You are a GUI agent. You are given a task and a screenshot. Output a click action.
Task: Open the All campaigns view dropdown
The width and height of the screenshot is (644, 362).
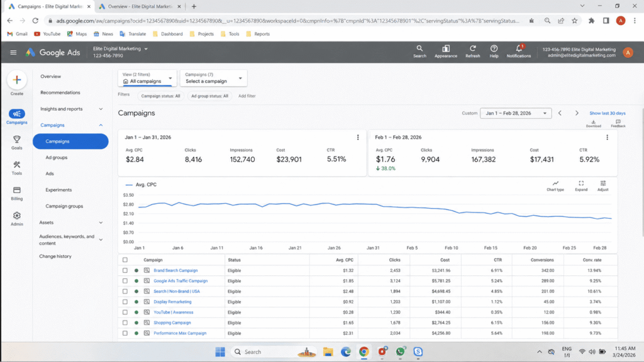point(147,78)
